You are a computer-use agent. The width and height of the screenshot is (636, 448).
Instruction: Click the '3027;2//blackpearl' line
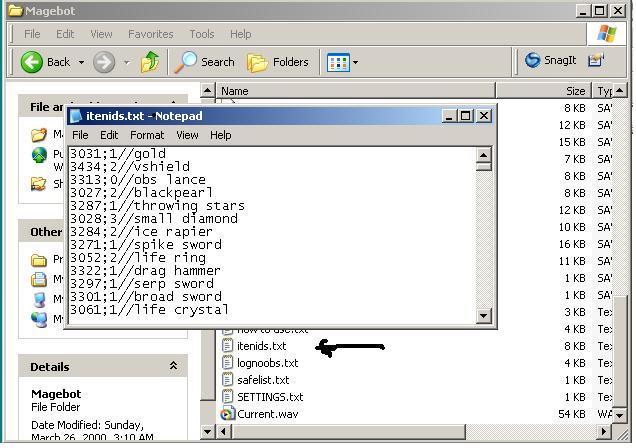[141, 193]
